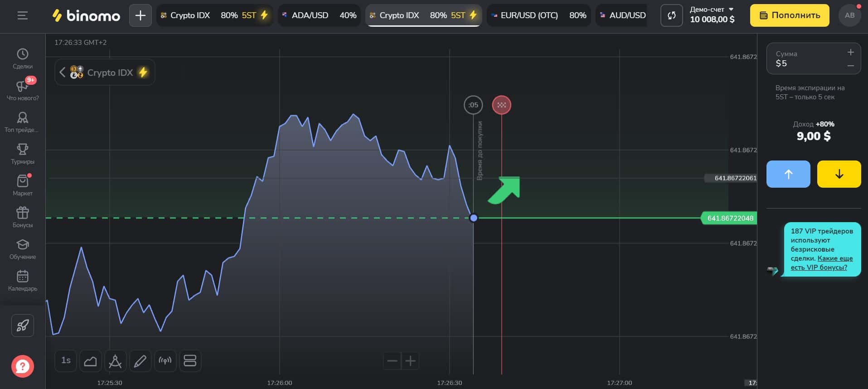868x389 pixels.
Task: Click the rocket icon in sidebar
Action: pos(23,326)
